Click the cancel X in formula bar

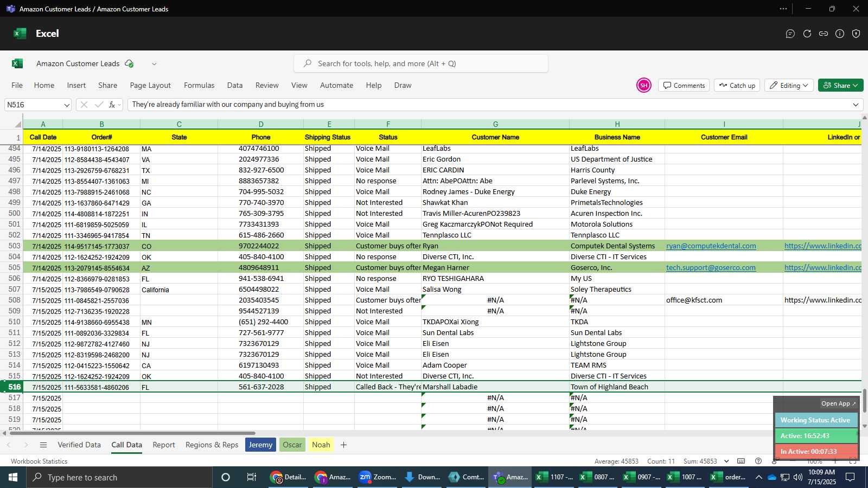coord(84,105)
